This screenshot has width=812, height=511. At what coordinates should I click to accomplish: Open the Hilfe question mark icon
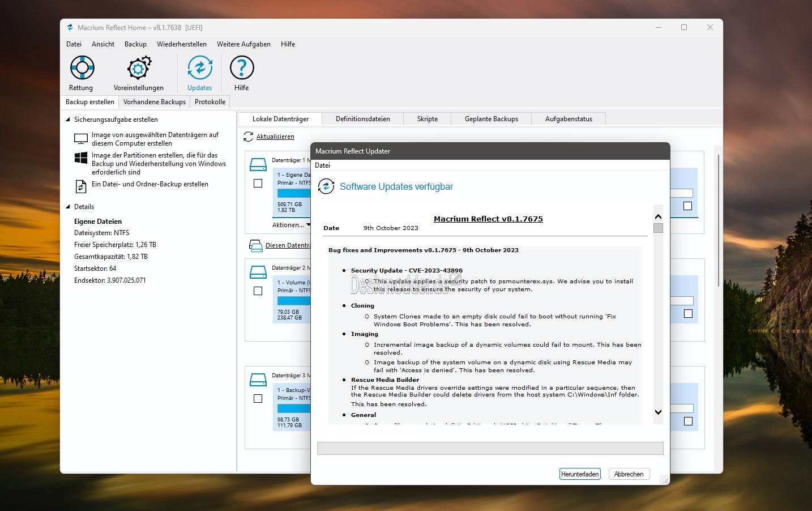tap(242, 68)
